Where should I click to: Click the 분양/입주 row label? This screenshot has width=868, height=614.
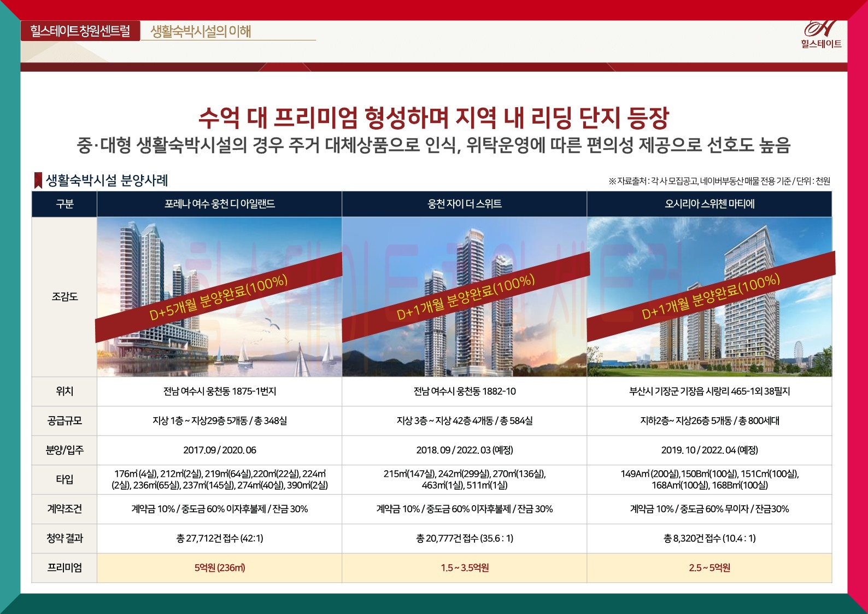click(64, 451)
